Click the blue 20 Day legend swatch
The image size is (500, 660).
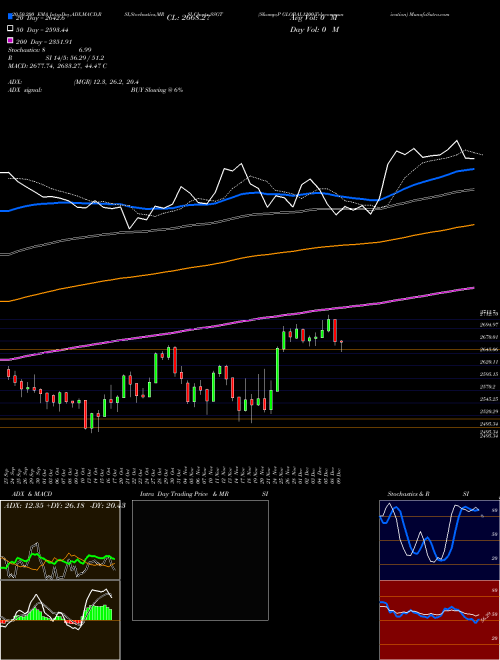click(x=11, y=18)
